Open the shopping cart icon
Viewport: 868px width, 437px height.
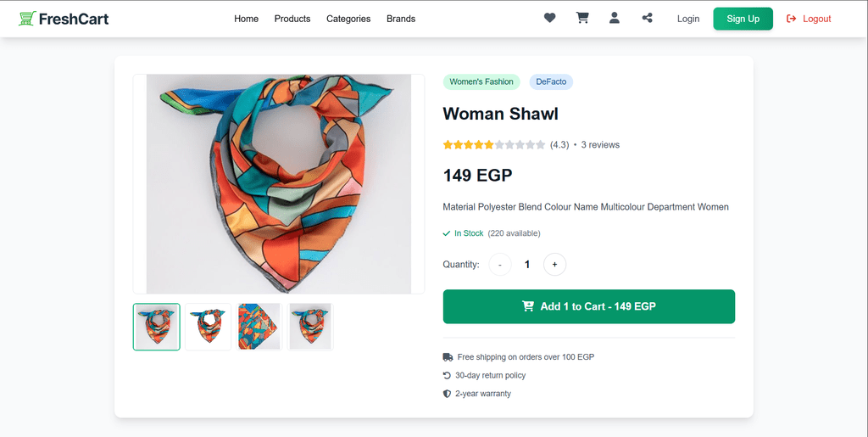click(582, 18)
